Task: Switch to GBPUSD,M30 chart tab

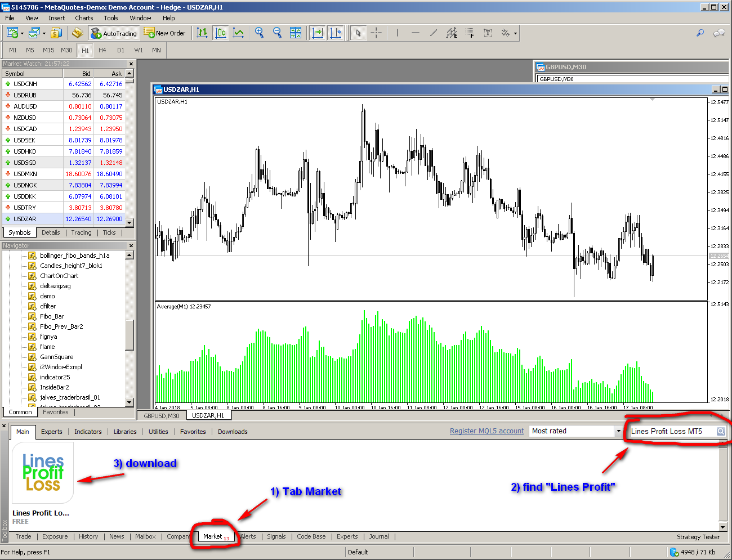Action: point(162,416)
